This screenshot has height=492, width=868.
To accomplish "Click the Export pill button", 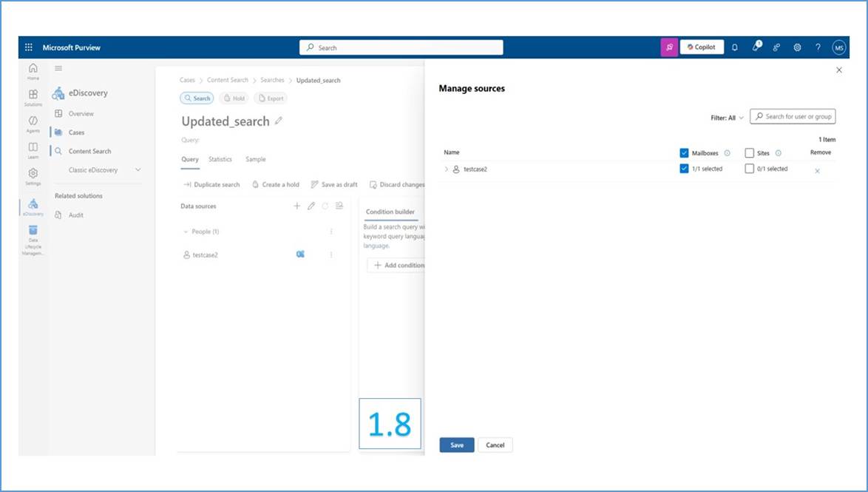I will point(270,98).
